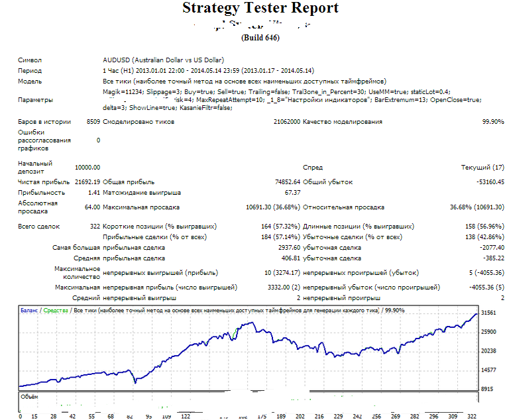Click the initial deposit value 10000.00
Viewport: 509px width, 420px height.
coord(87,168)
